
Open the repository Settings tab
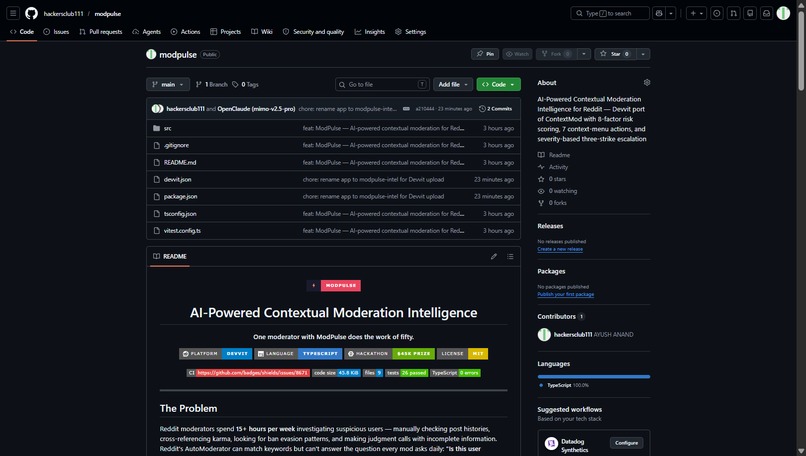[x=410, y=32]
